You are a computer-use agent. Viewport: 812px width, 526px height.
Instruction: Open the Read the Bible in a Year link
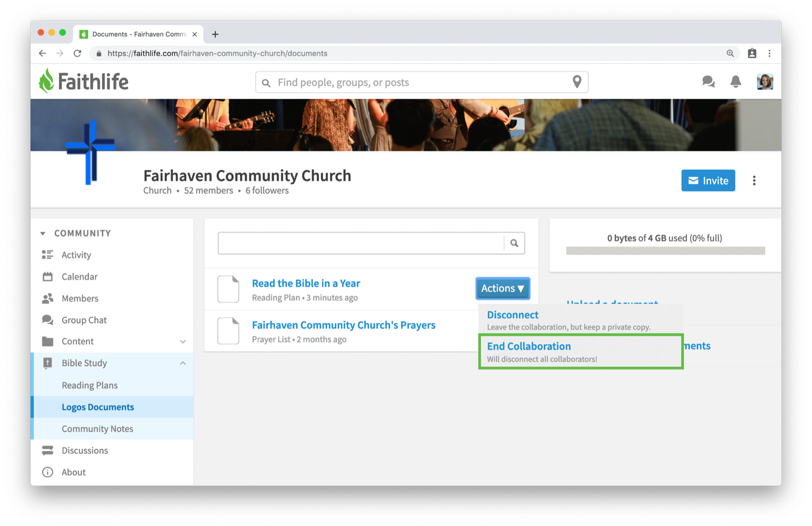point(306,283)
